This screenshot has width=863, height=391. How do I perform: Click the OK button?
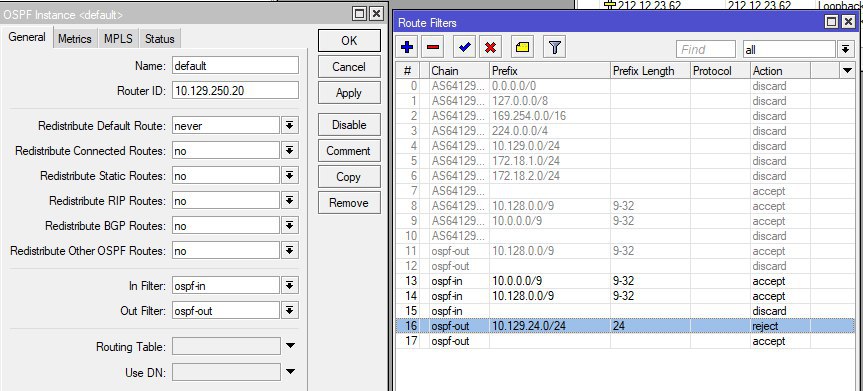pyautogui.click(x=349, y=41)
